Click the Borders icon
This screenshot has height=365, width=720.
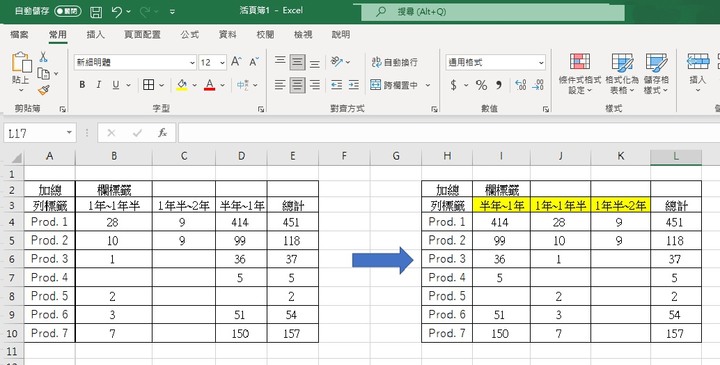(x=148, y=85)
